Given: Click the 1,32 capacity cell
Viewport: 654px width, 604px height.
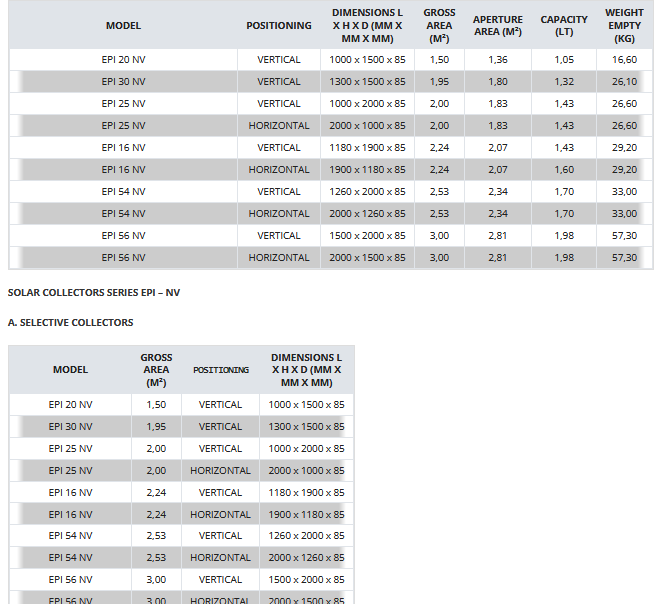Looking at the screenshot, I should pos(564,82).
